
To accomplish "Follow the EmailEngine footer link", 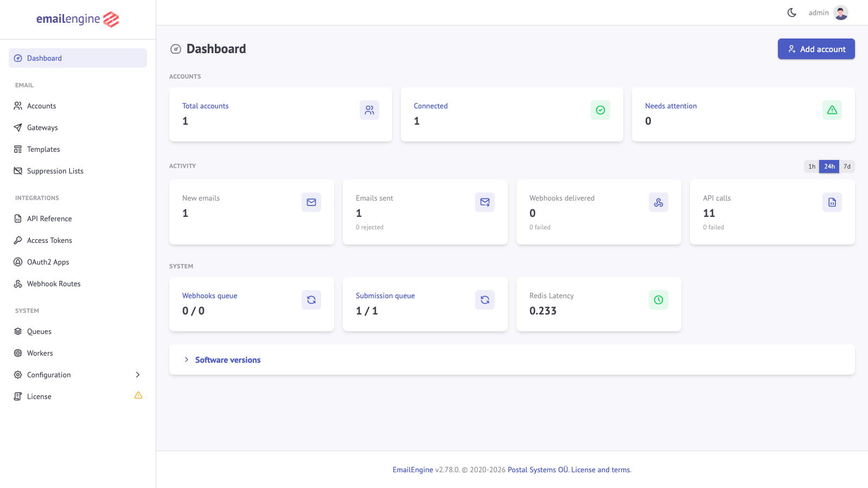I will [x=413, y=470].
